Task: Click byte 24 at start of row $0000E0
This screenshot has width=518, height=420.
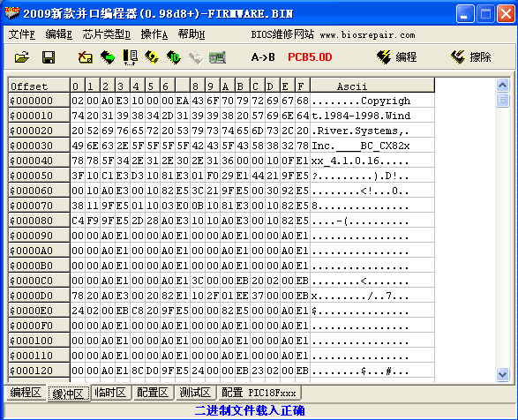Action: pyautogui.click(x=78, y=311)
